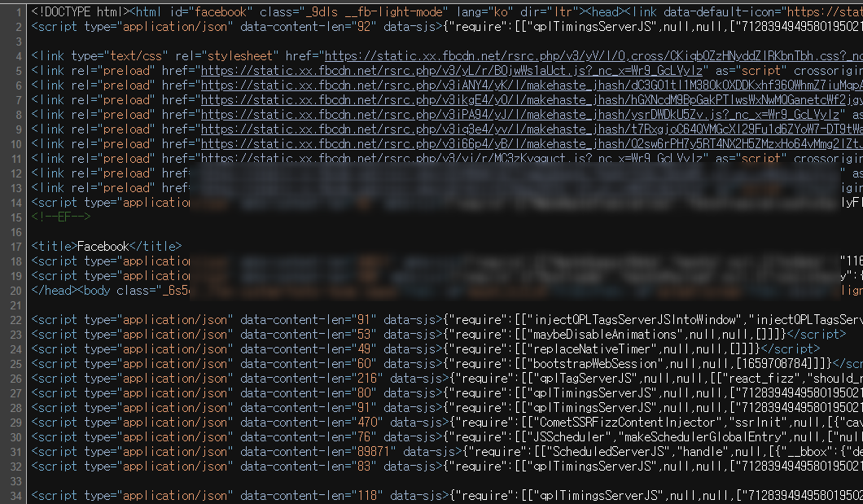Click "maybeDisableAnimations" on line 23
The width and height of the screenshot is (863, 504).
point(604,335)
